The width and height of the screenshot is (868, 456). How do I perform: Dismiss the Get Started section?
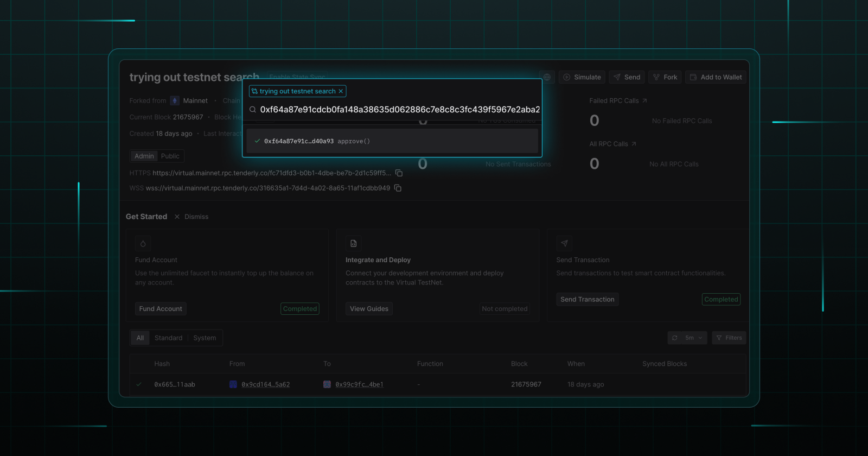pyautogui.click(x=196, y=217)
